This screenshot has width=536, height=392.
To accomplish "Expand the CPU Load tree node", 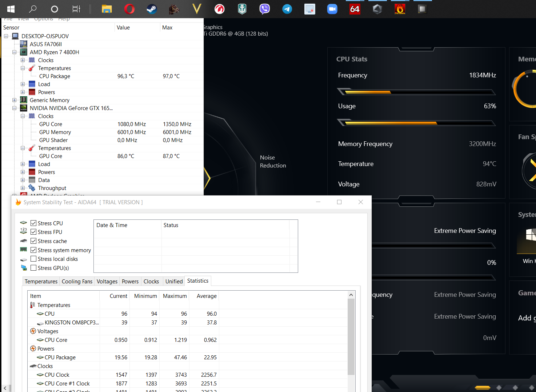I will click(x=23, y=84).
